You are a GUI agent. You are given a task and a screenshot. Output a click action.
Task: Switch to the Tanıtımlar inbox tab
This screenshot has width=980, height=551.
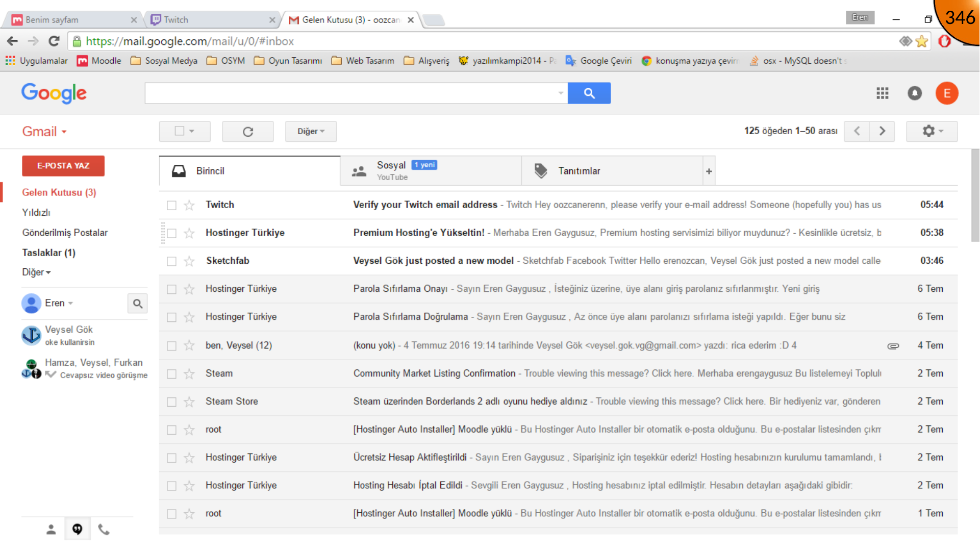pyautogui.click(x=612, y=171)
